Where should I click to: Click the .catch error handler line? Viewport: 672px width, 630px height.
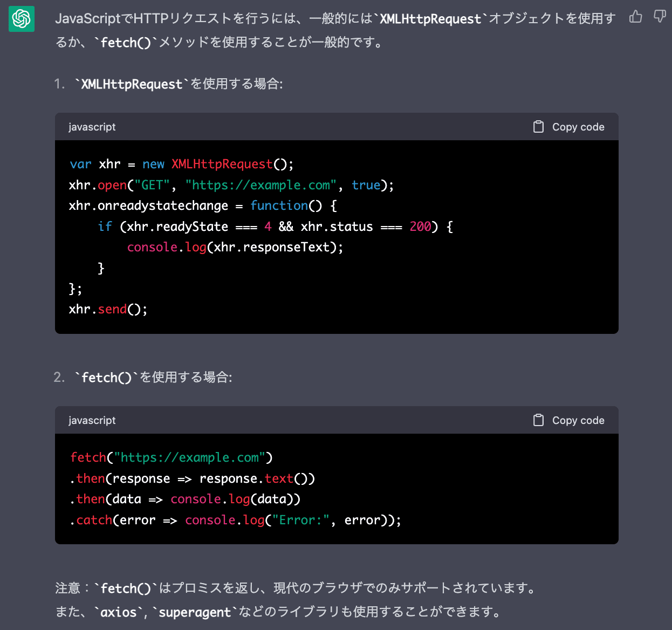click(x=235, y=520)
